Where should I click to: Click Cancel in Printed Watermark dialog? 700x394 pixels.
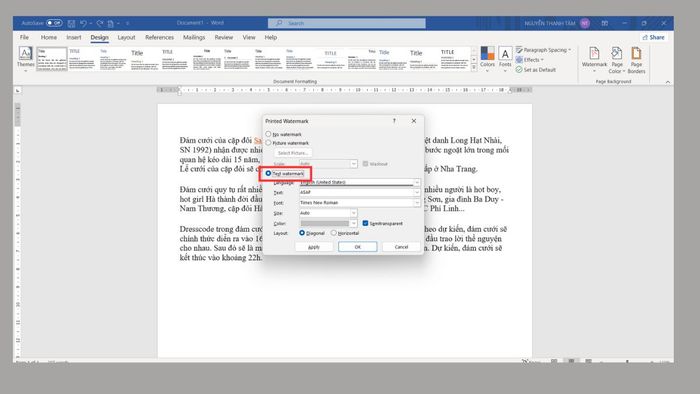pos(401,247)
